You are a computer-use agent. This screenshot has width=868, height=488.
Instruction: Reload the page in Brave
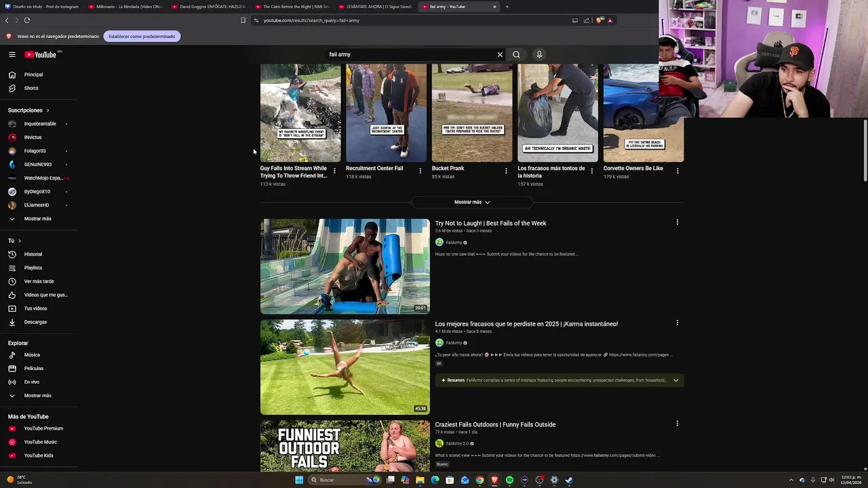27,20
